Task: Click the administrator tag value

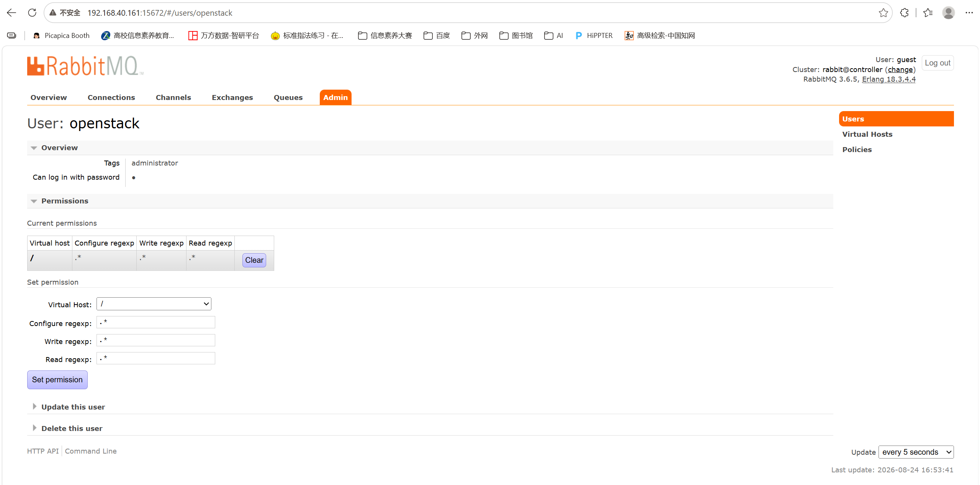Action: 155,163
